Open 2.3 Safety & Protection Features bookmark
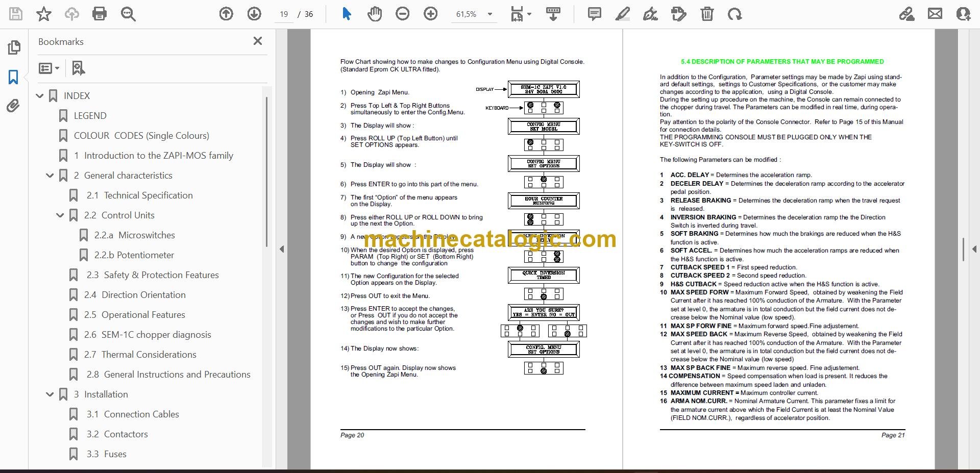 point(153,275)
